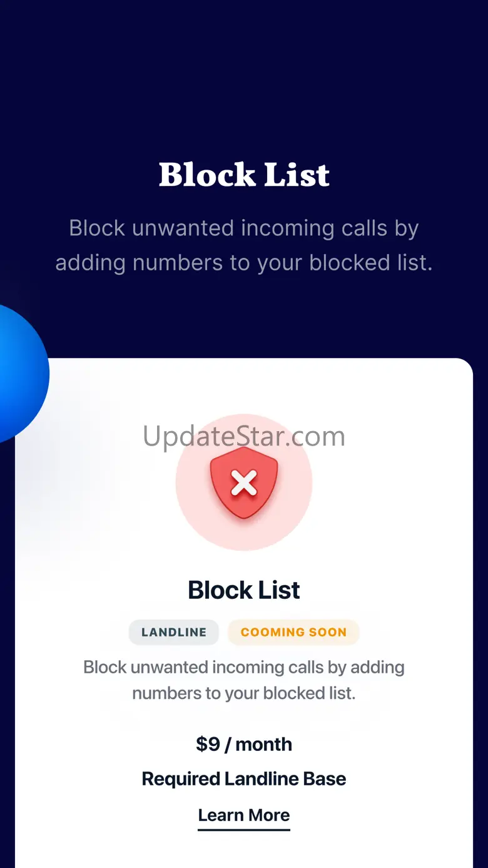Viewport: 488px width, 868px height.
Task: Click the rounded top-right corner of the white card
Action: tap(463, 368)
